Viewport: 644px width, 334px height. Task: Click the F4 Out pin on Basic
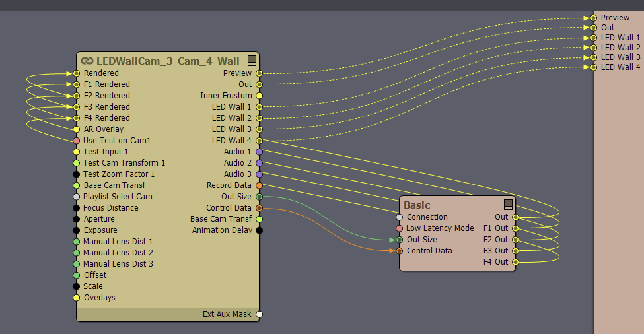(x=515, y=262)
